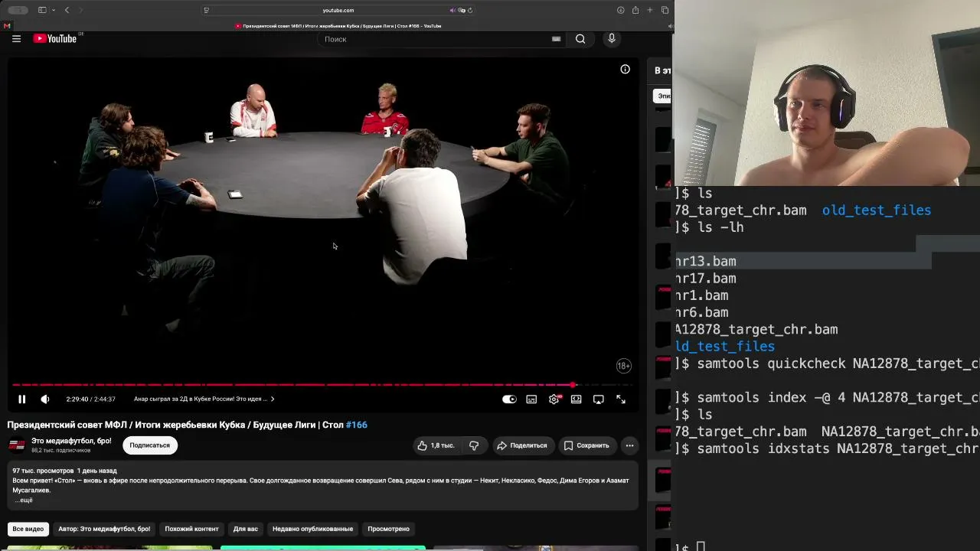Start AirPlay from the player
The height and width of the screenshot is (551, 980).
point(599,399)
